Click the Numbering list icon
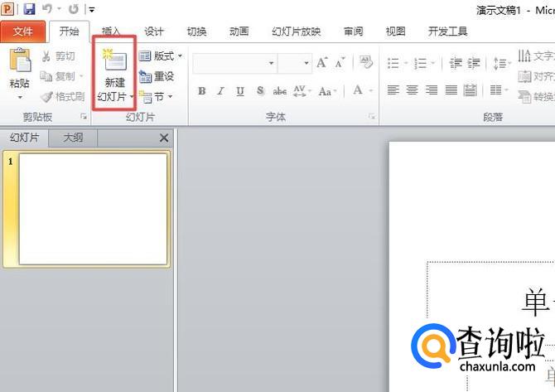This screenshot has height=392, width=555. pos(421,63)
